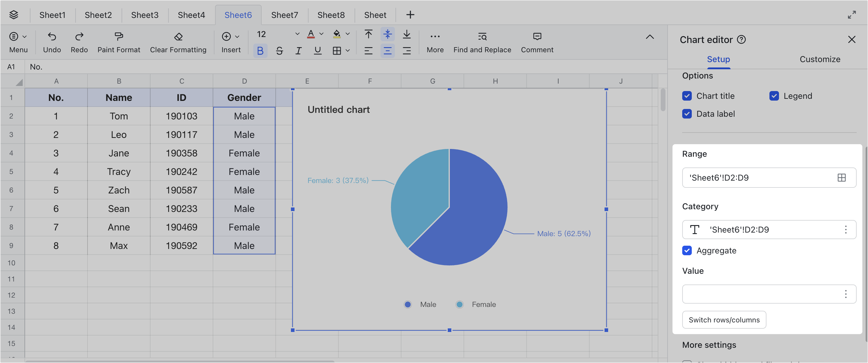Switch to the Customize tab
Viewport: 868px width, 363px height.
tap(820, 59)
